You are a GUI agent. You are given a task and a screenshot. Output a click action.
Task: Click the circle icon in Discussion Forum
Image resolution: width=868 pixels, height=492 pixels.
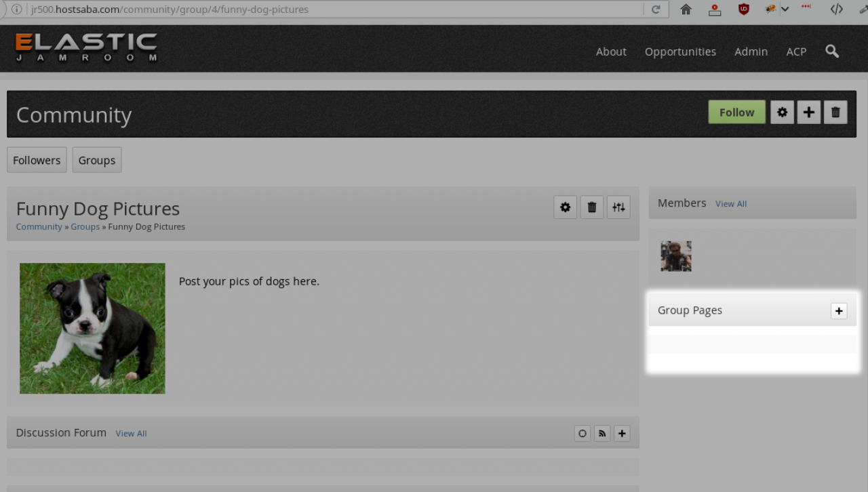tap(583, 433)
